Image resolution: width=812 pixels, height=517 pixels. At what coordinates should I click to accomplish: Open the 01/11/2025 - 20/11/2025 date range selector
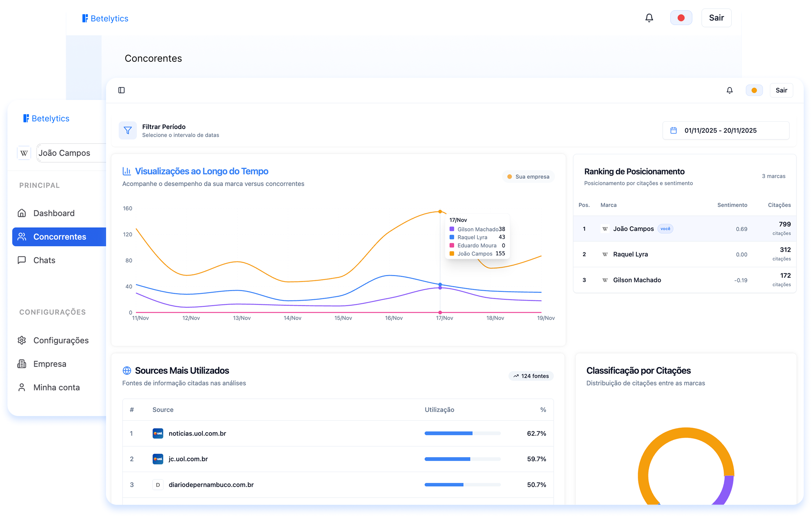pyautogui.click(x=720, y=130)
